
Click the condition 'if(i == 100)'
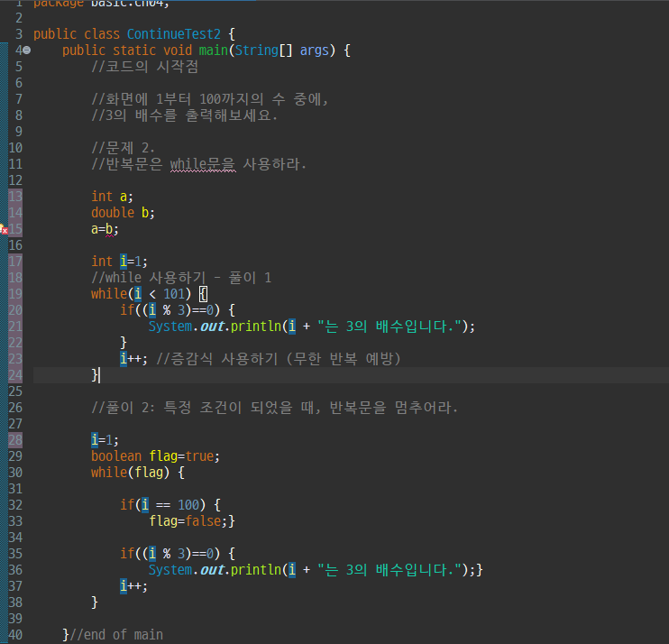pos(162,504)
